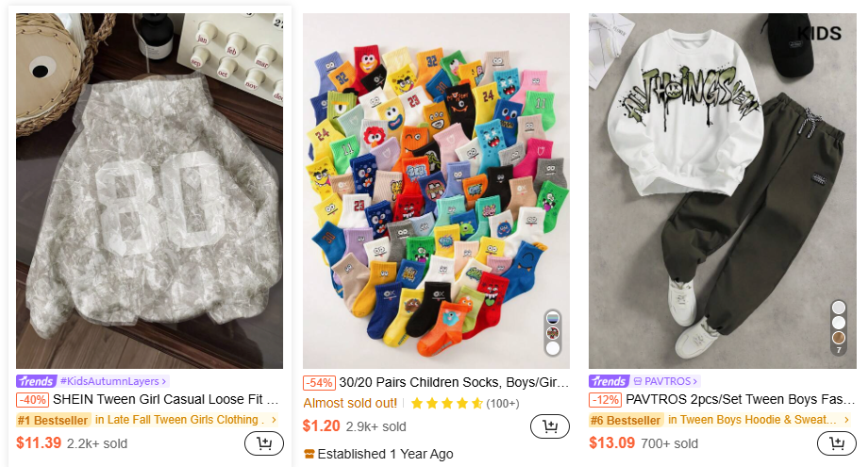
Task: Click Trends badge on PAVTROS item
Action: pos(609,381)
